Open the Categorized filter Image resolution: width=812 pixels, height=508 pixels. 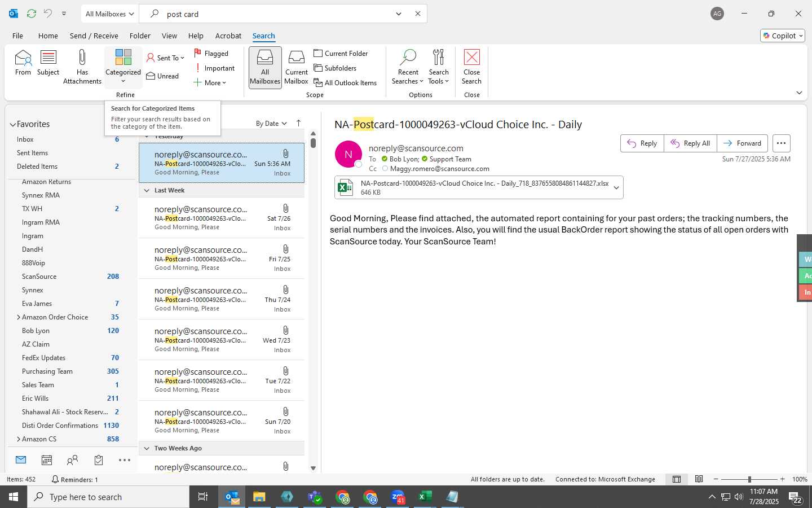(x=123, y=67)
